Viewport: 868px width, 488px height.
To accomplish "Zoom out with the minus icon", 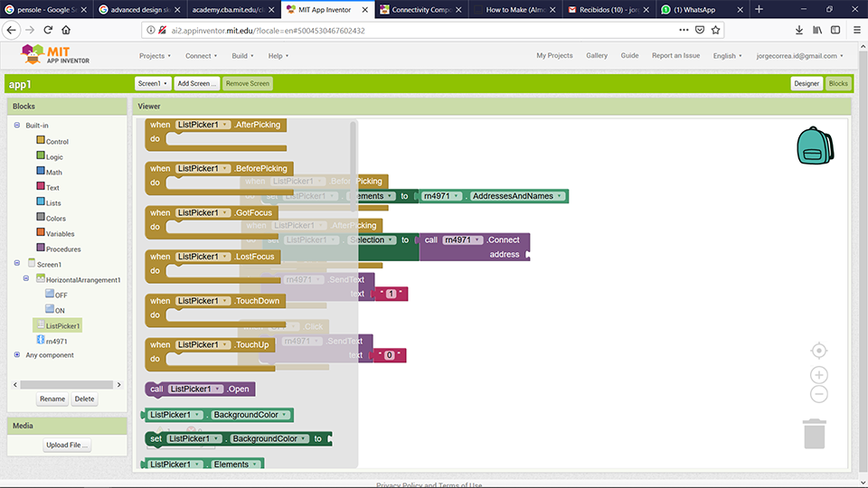I will tap(819, 394).
